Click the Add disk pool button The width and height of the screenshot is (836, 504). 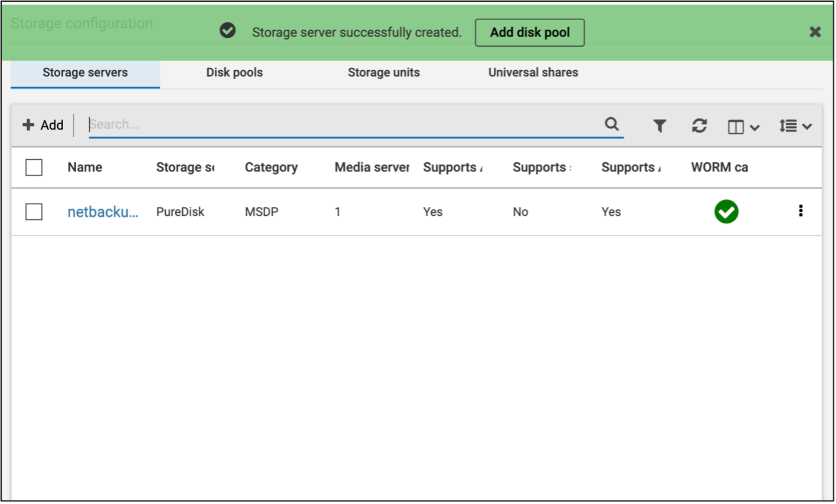[530, 32]
